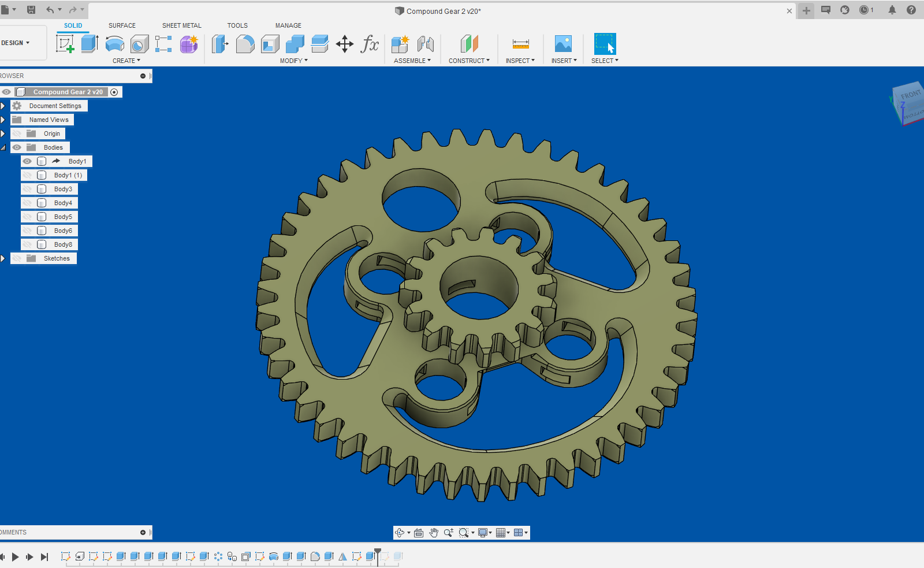
Task: Switch to the TOOLS tab
Action: coord(237,25)
